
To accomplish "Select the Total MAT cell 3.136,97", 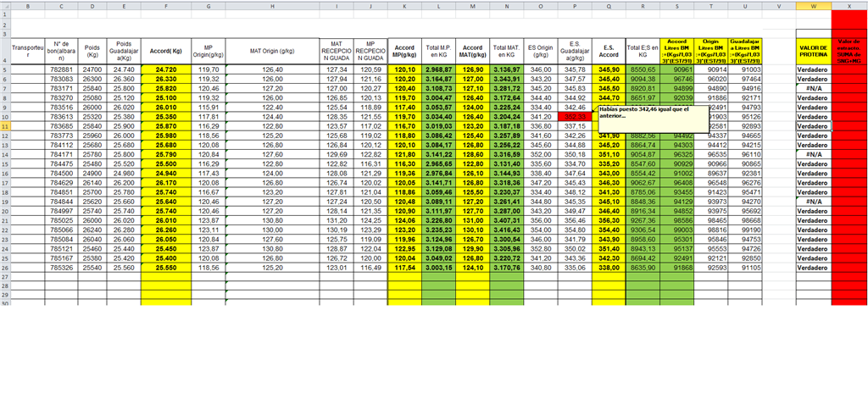I will 507,69.
